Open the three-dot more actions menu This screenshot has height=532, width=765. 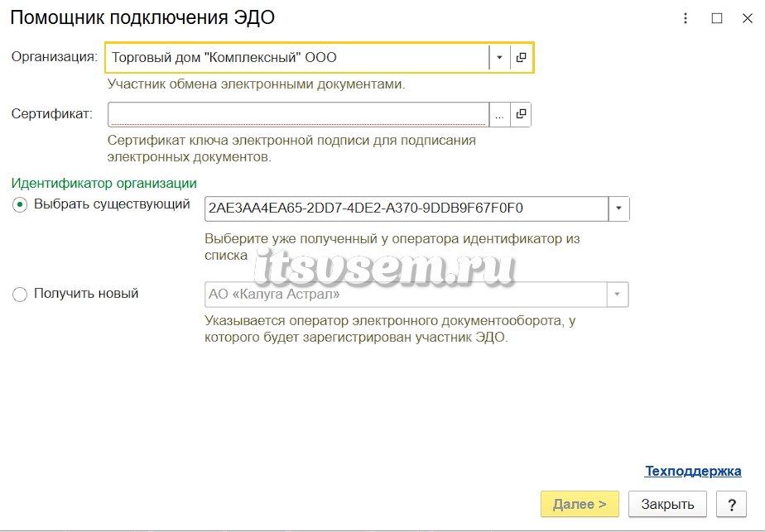(686, 18)
